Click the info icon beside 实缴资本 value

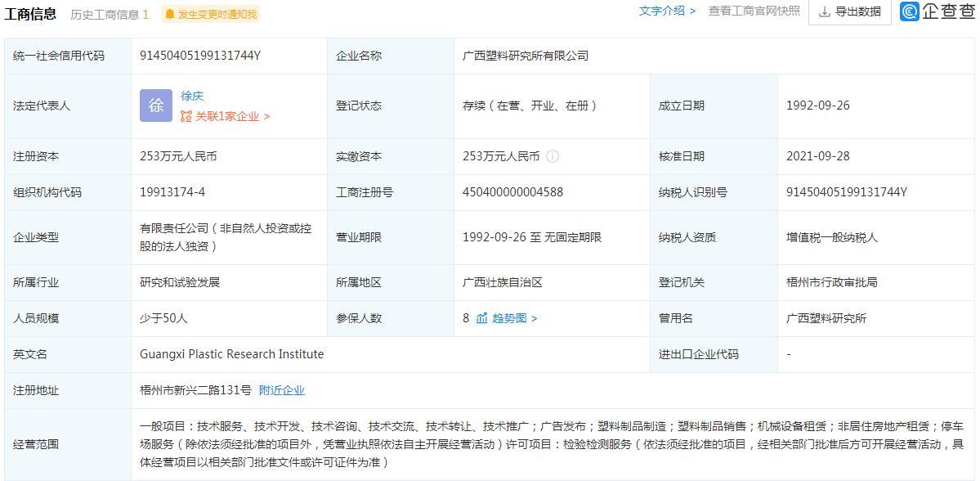click(552, 156)
